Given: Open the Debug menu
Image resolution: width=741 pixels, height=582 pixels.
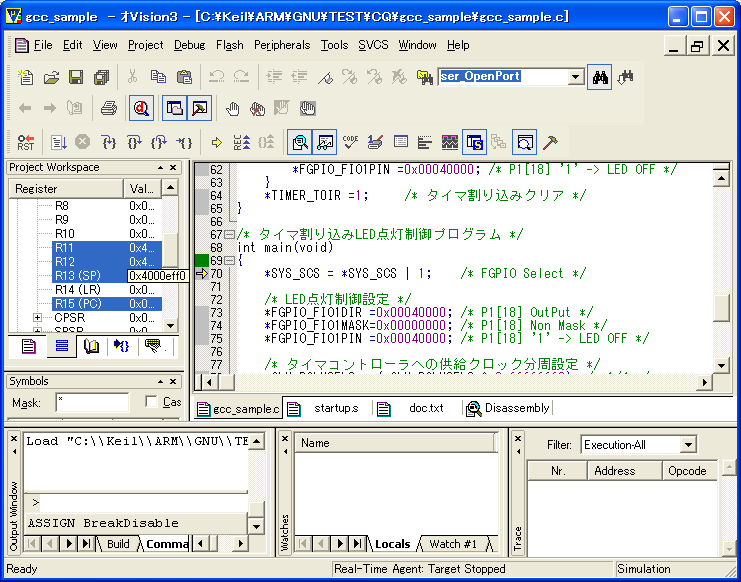Looking at the screenshot, I should click(190, 45).
